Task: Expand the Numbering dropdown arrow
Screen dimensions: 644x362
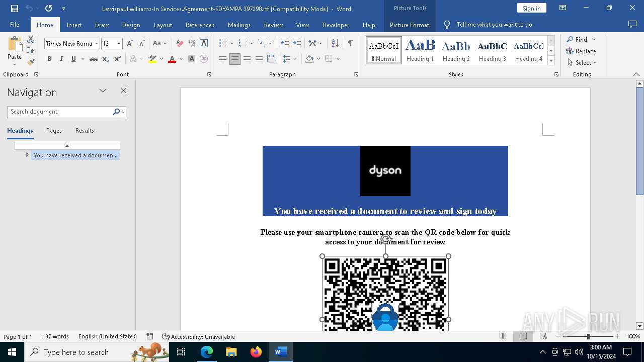Action: pyautogui.click(x=252, y=43)
